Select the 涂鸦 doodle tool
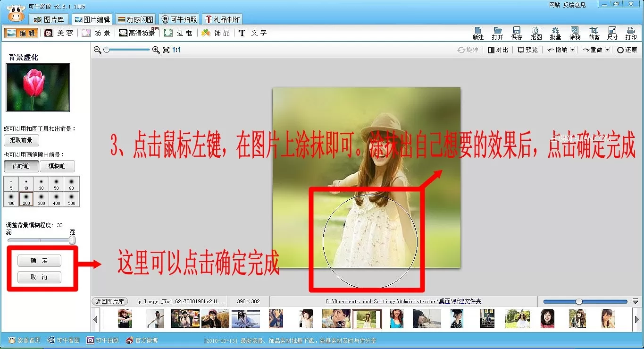644x349 pixels. (575, 33)
